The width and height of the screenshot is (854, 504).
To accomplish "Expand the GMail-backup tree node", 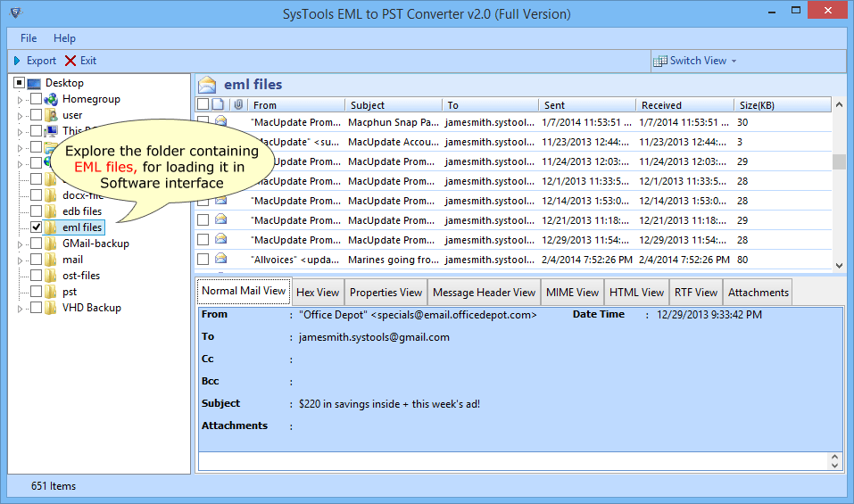I will 21,244.
